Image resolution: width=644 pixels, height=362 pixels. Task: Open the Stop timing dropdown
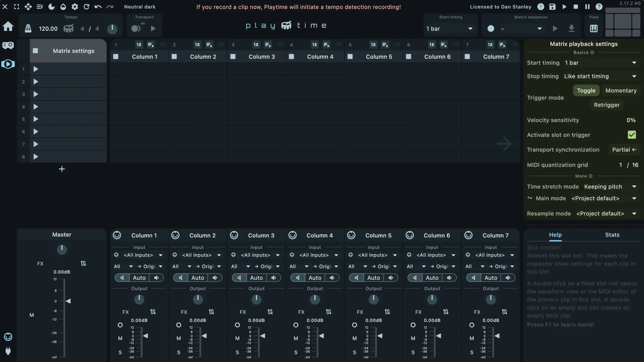click(x=599, y=76)
